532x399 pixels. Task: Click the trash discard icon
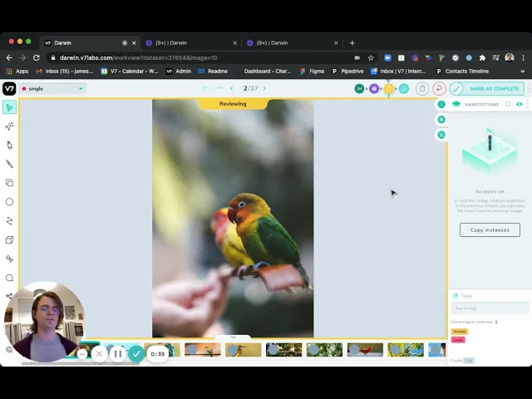(x=422, y=89)
